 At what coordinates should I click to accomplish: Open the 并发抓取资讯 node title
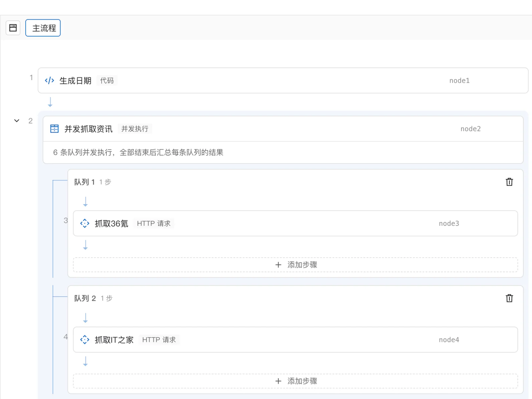88,129
